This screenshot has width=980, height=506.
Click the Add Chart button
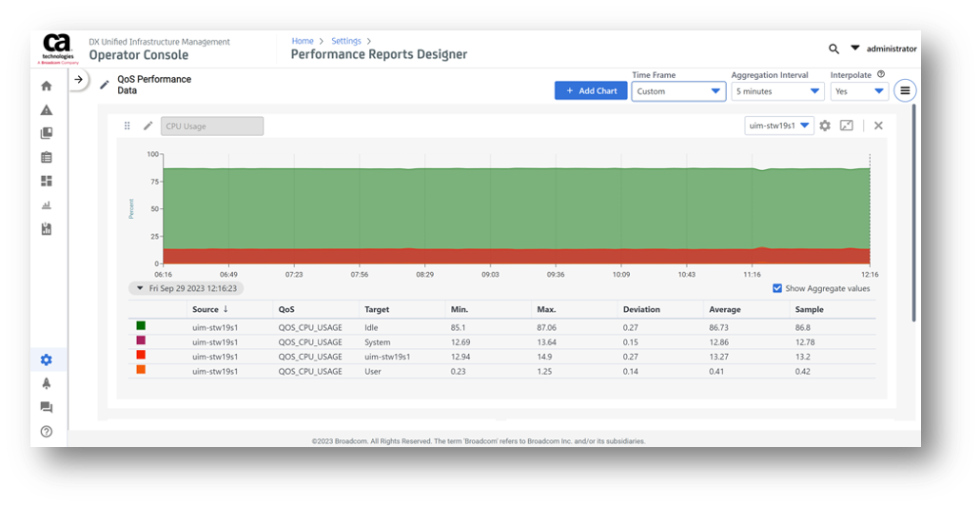point(591,90)
